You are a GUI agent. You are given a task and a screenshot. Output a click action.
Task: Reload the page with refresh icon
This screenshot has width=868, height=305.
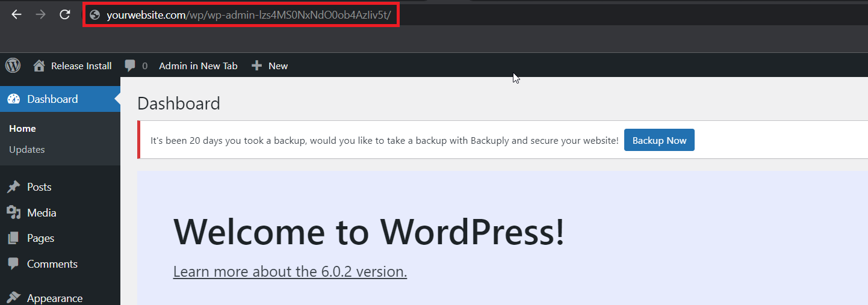65,14
